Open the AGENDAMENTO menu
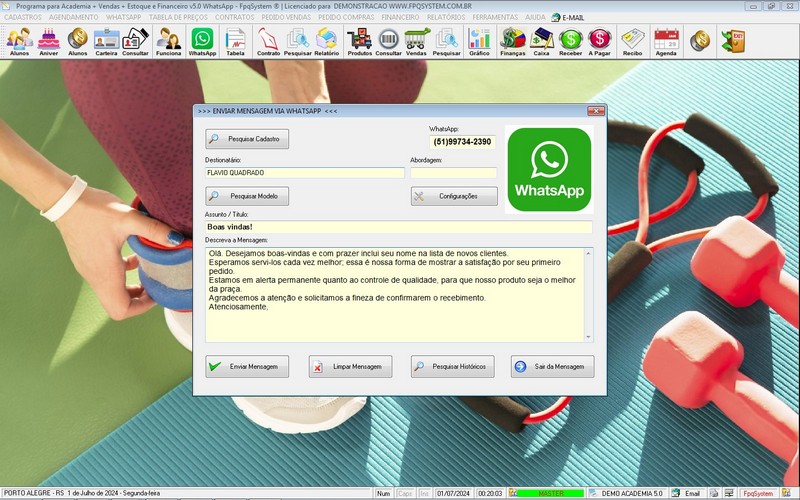The width and height of the screenshot is (800, 500). point(73,17)
